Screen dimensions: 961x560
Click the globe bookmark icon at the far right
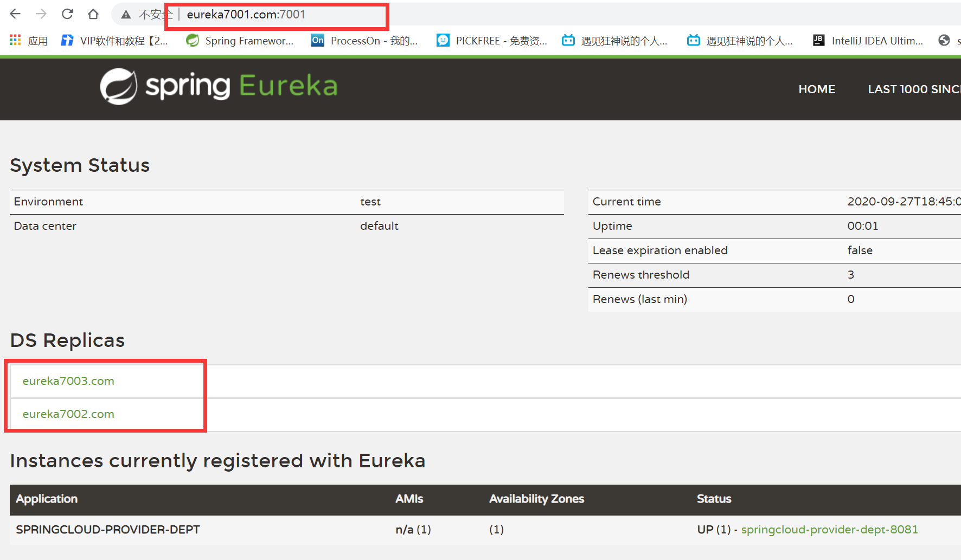944,40
